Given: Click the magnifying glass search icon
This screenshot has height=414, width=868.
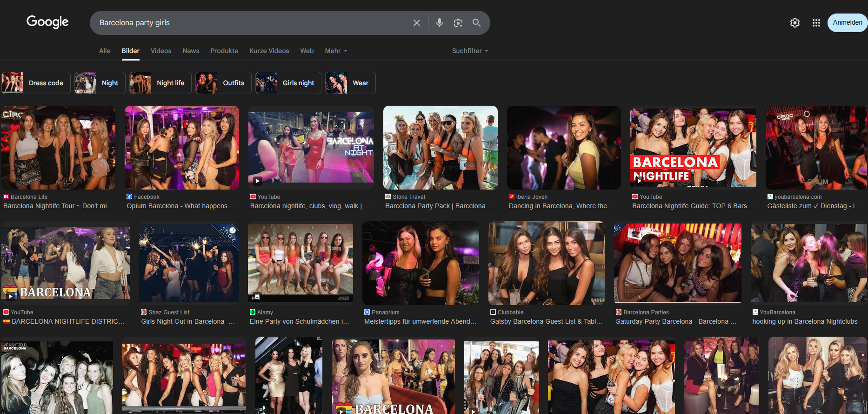Looking at the screenshot, I should click(477, 23).
